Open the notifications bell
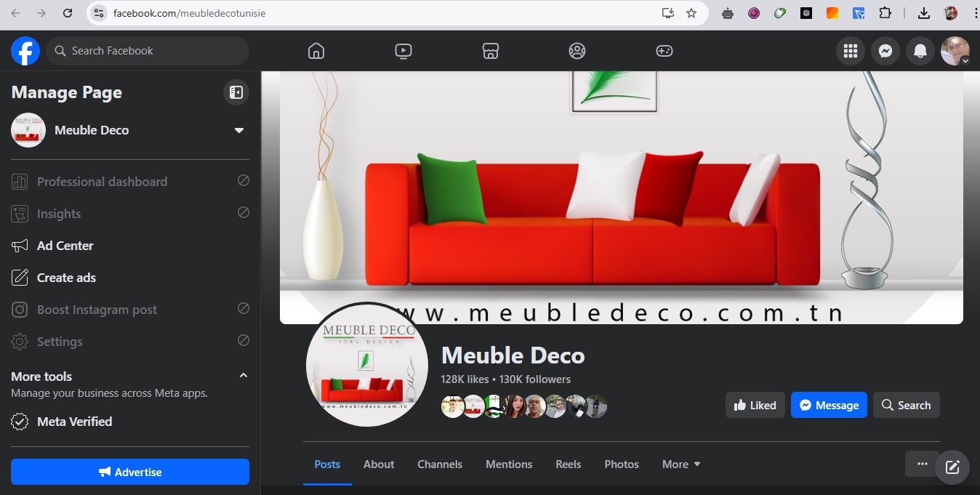Image resolution: width=980 pixels, height=495 pixels. coord(920,51)
